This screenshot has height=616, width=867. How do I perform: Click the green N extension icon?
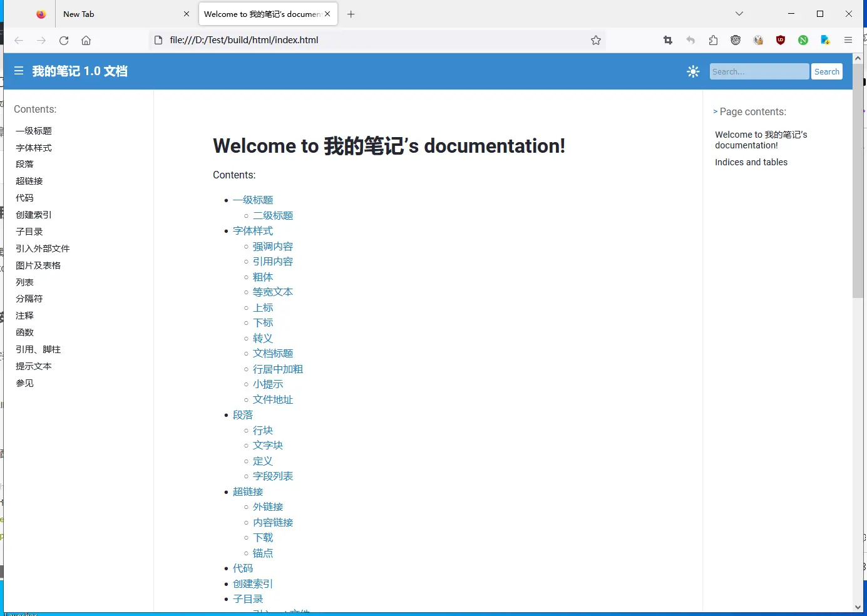[803, 40]
